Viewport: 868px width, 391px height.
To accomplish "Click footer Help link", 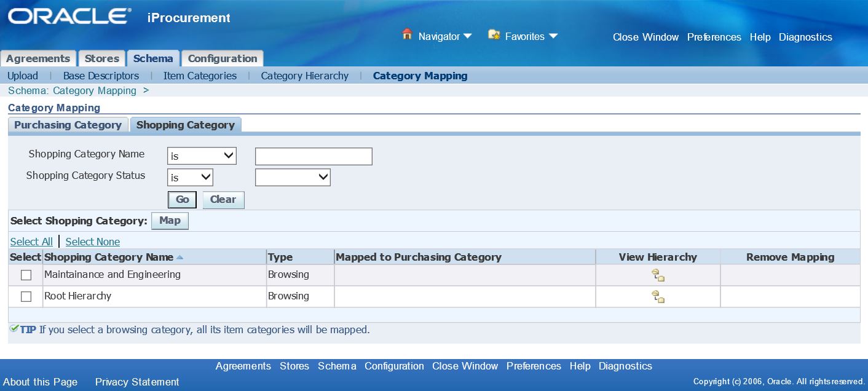I will [x=580, y=366].
